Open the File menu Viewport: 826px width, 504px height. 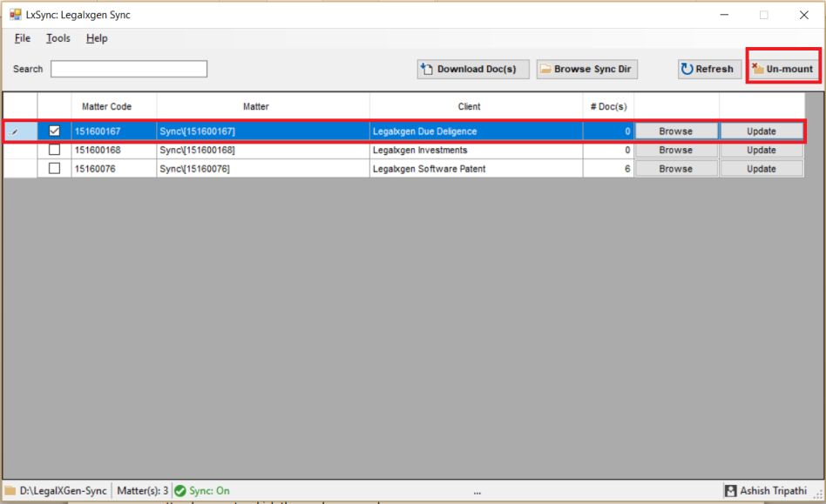point(23,38)
